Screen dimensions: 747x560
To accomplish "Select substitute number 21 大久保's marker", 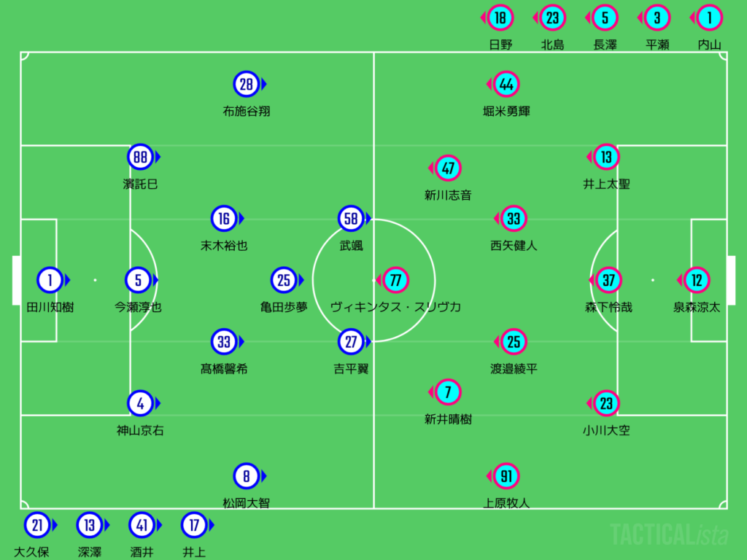I will pos(36,525).
